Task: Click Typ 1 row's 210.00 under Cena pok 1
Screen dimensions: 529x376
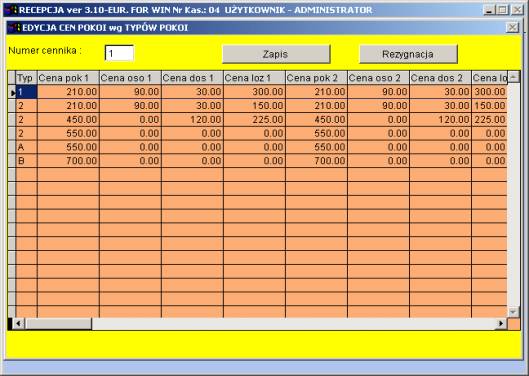Action: [x=68, y=92]
